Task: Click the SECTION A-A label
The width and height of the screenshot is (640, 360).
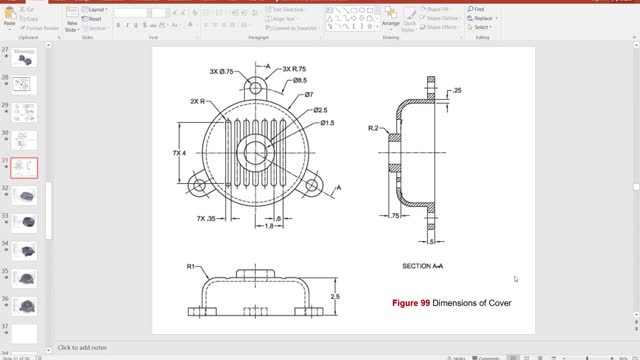Action: coord(422,266)
